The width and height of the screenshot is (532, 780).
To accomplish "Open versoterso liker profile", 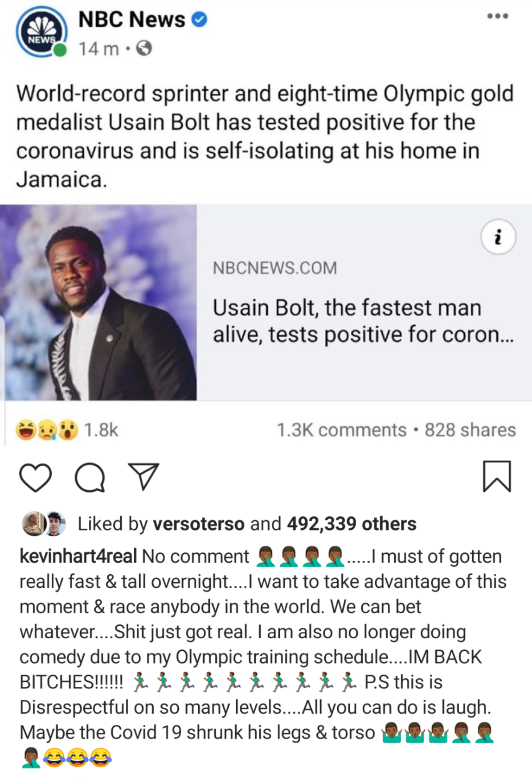I will tap(199, 524).
